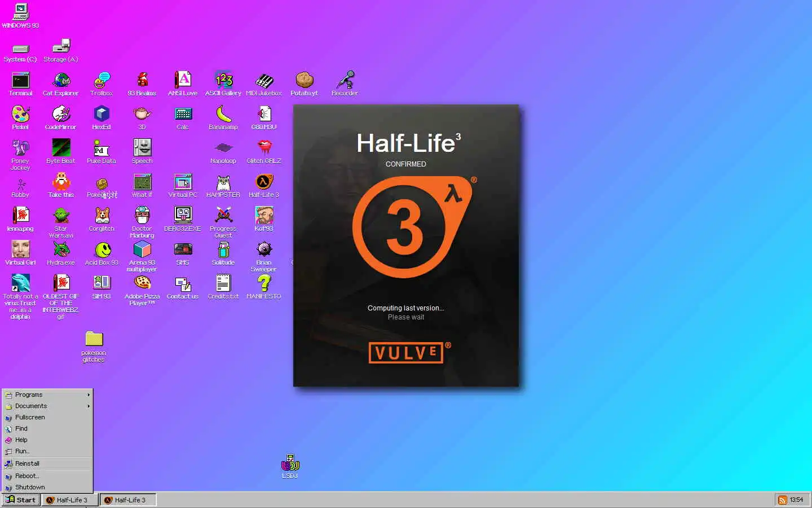Viewport: 812px width, 508px height.
Task: Open the SIM 93 icon
Action: click(101, 287)
